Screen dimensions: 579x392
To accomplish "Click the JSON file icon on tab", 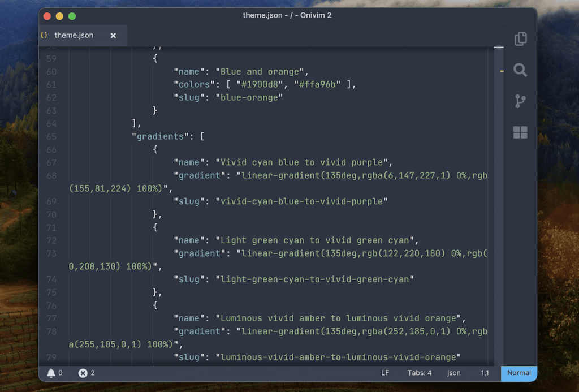I will tap(44, 35).
